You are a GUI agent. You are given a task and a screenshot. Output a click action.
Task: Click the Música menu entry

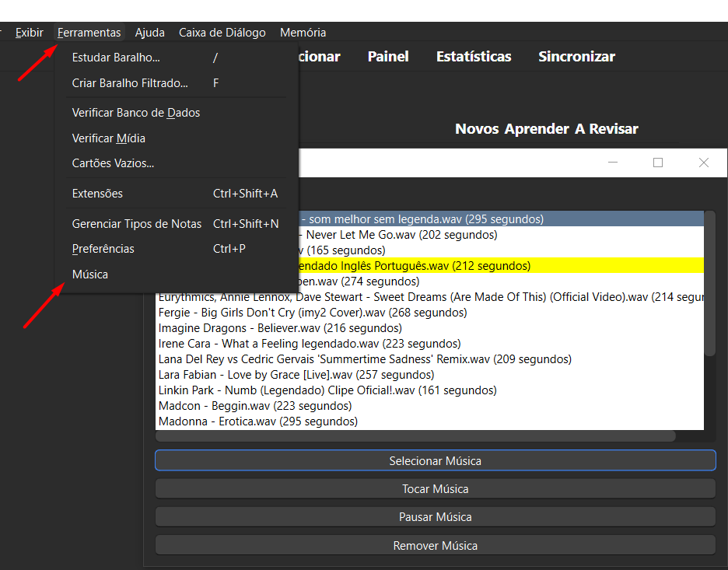coord(90,275)
